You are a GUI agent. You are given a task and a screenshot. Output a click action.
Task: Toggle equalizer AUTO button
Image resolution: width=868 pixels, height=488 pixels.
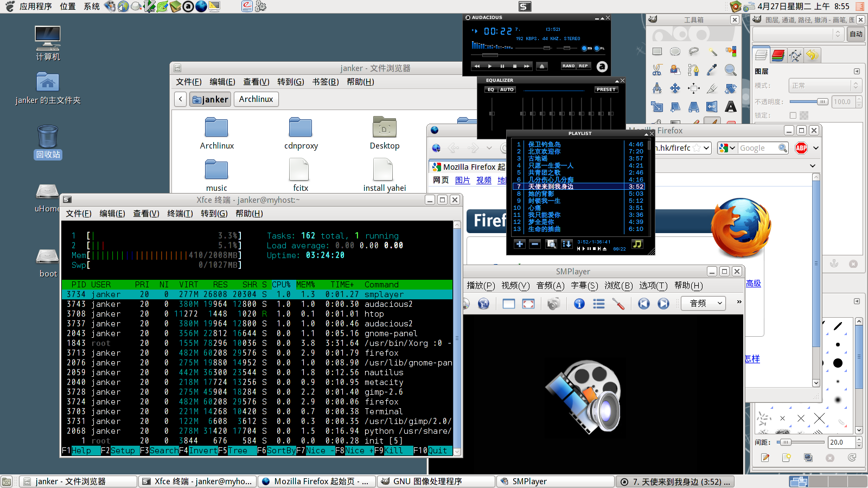pyautogui.click(x=507, y=89)
